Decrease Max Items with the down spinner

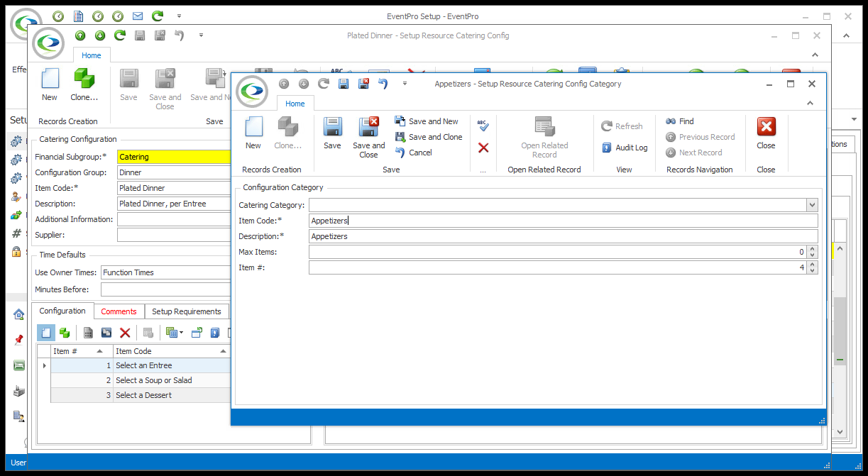813,255
